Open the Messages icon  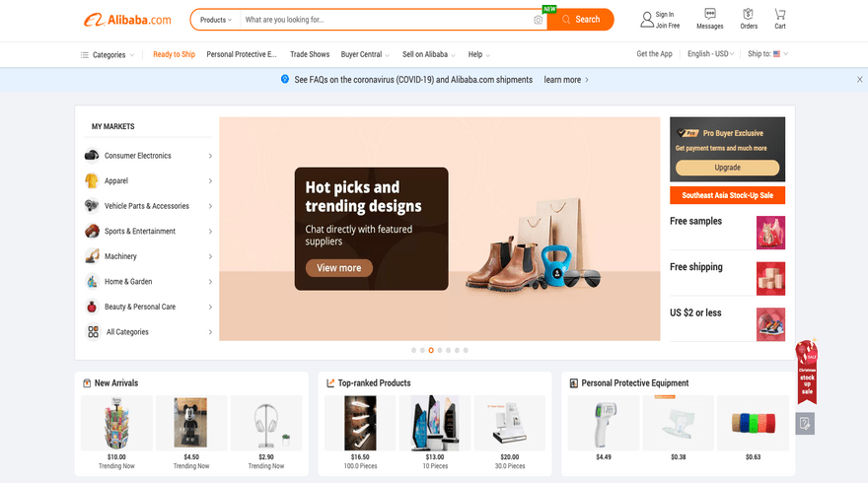[709, 14]
